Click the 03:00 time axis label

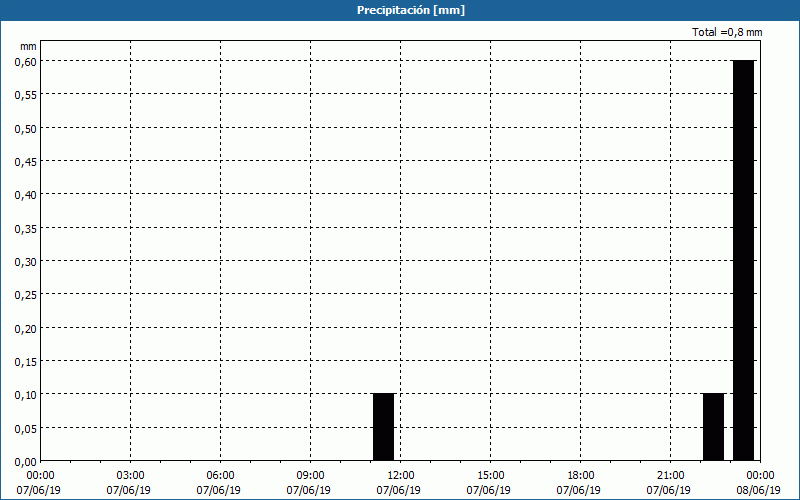pyautogui.click(x=130, y=476)
